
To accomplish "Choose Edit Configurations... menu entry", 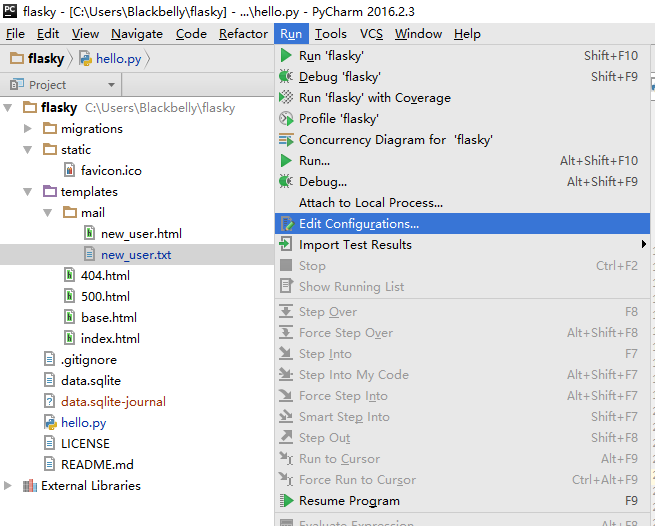I will pos(462,224).
